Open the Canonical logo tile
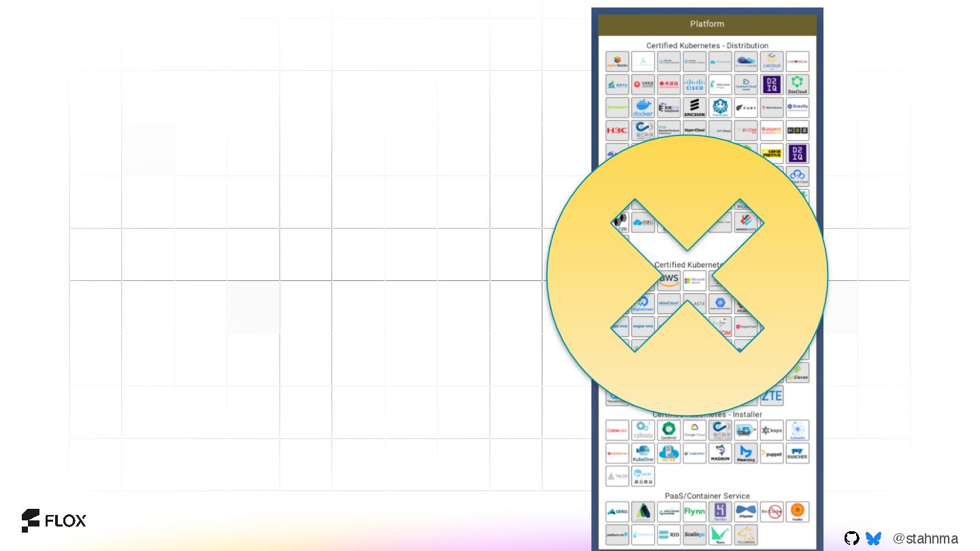 [798, 61]
